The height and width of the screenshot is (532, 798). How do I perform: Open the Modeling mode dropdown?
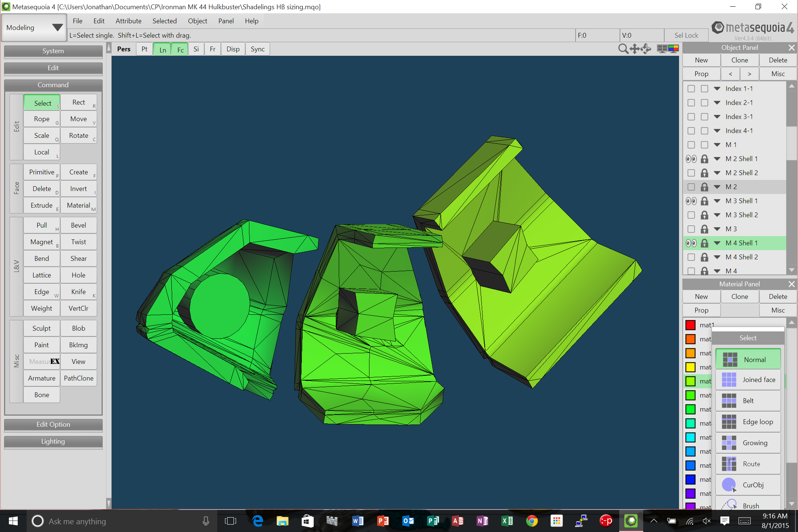[34, 28]
